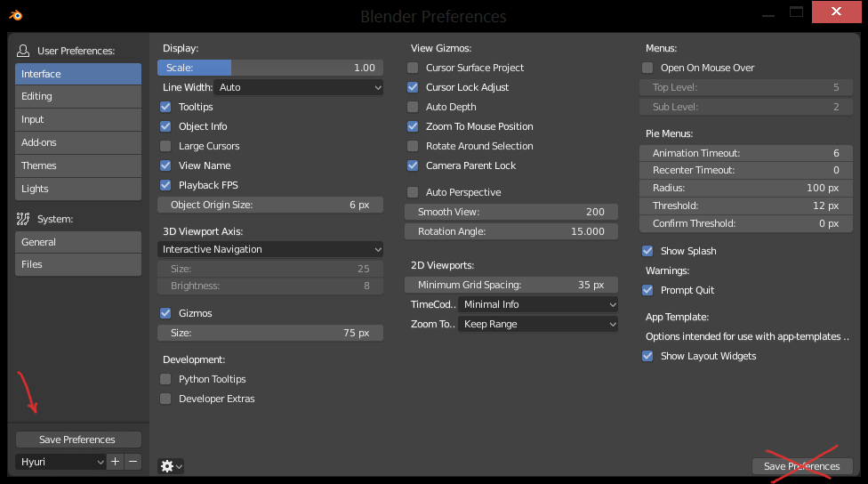The width and height of the screenshot is (868, 484).
Task: Open the Interactive Navigation dropdown
Action: [270, 249]
